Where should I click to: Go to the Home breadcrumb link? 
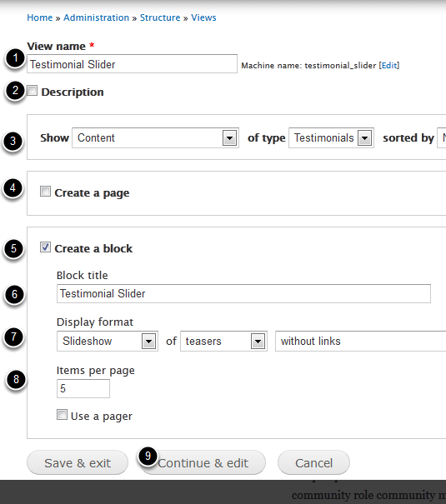(39, 17)
